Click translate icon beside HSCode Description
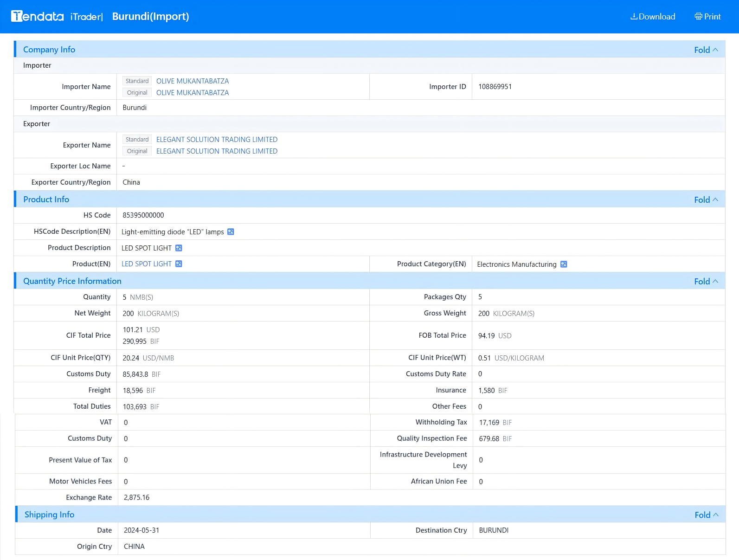This screenshot has width=739, height=560. click(231, 232)
